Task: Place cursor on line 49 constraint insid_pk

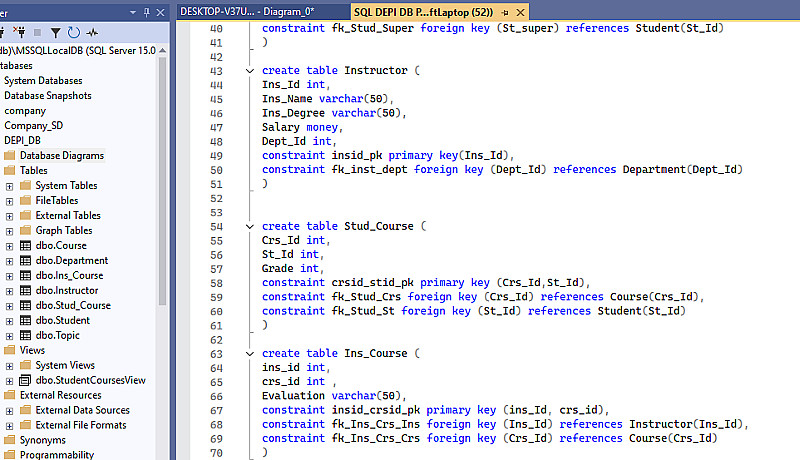Action: point(388,156)
